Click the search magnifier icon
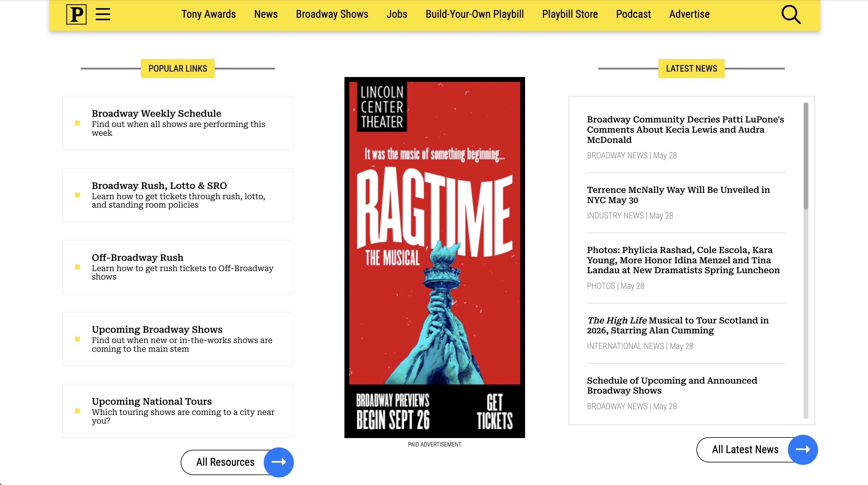This screenshot has height=485, width=868. 791,14
